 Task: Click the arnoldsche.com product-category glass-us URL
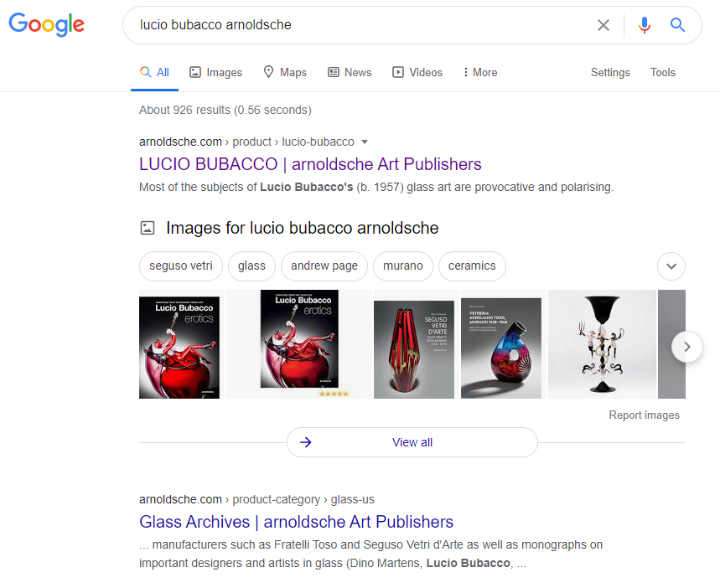(256, 499)
